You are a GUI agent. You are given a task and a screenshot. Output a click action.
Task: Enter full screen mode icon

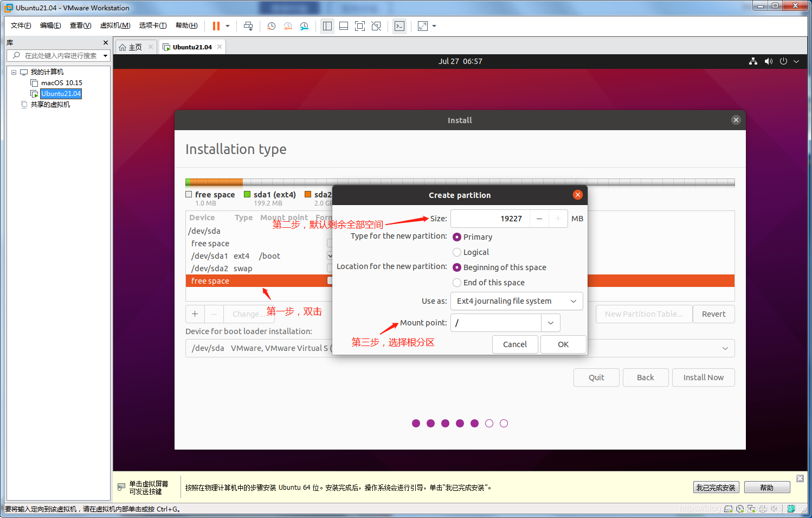click(360, 26)
